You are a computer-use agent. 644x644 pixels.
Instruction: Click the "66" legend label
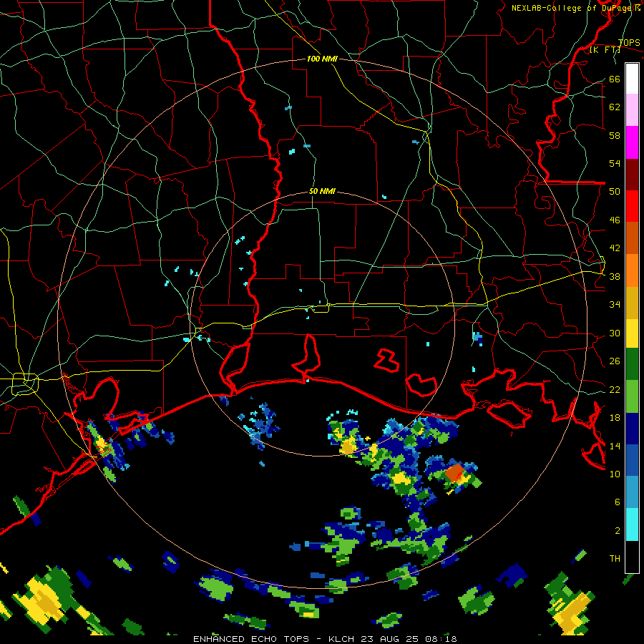point(615,79)
